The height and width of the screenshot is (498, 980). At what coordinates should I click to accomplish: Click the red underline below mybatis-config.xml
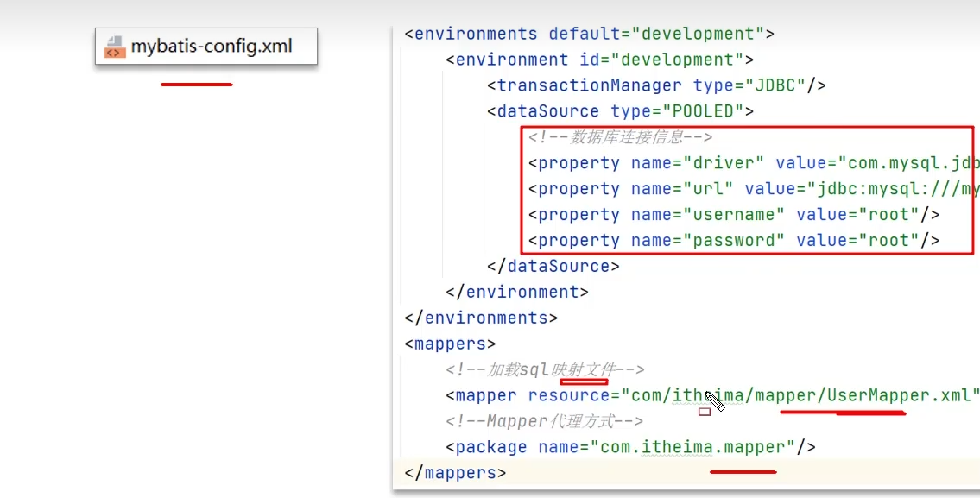(196, 85)
